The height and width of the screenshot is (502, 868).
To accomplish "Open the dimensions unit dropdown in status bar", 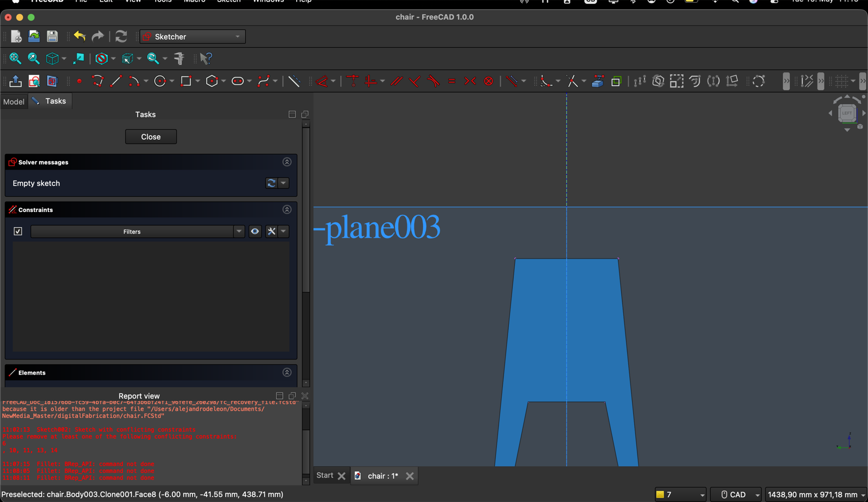I will [816, 494].
